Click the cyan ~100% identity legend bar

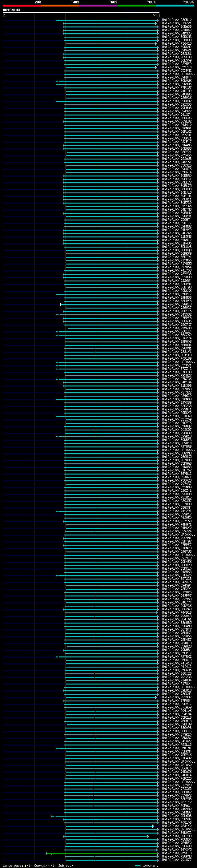click(175, 6)
